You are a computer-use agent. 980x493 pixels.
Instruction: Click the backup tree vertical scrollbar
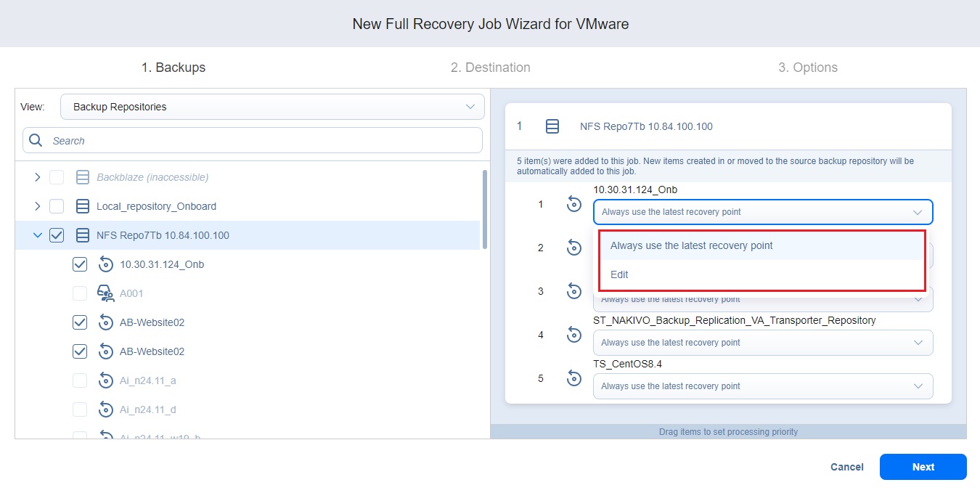pos(484,209)
